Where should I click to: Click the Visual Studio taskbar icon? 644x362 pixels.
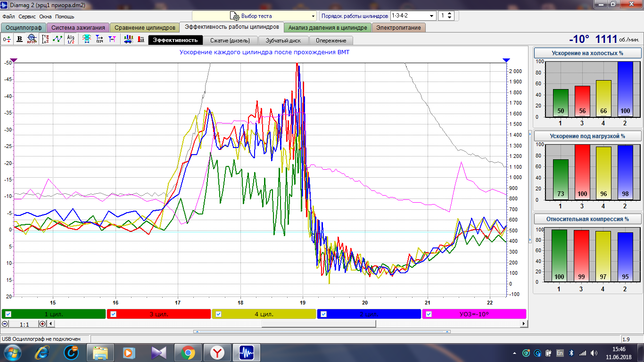(159, 352)
